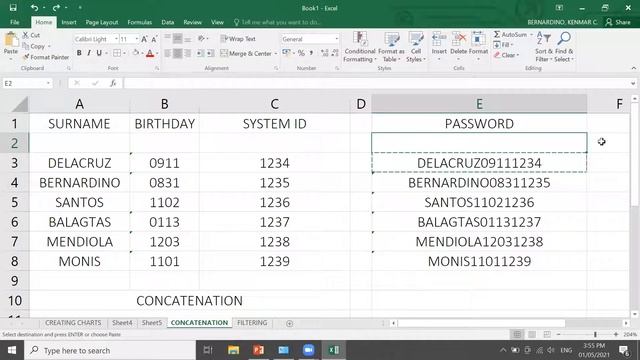Screen dimensions: 640x360
Task: Increase decimal places
Action: (x=324, y=53)
